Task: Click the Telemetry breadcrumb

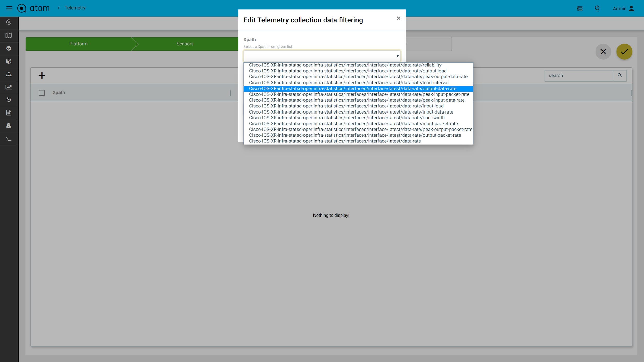Action: 75,8
